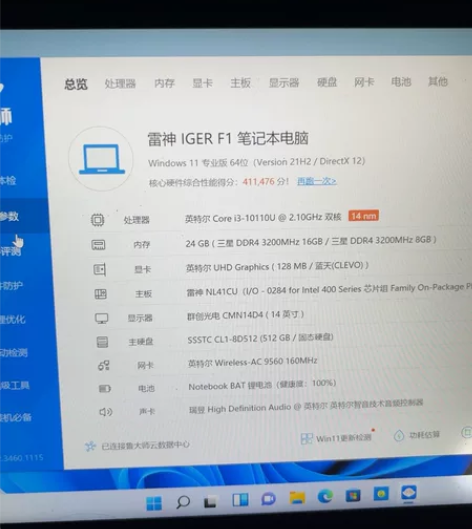Click the processor model Core i3-10110U text
472x529 pixels.
(263, 218)
